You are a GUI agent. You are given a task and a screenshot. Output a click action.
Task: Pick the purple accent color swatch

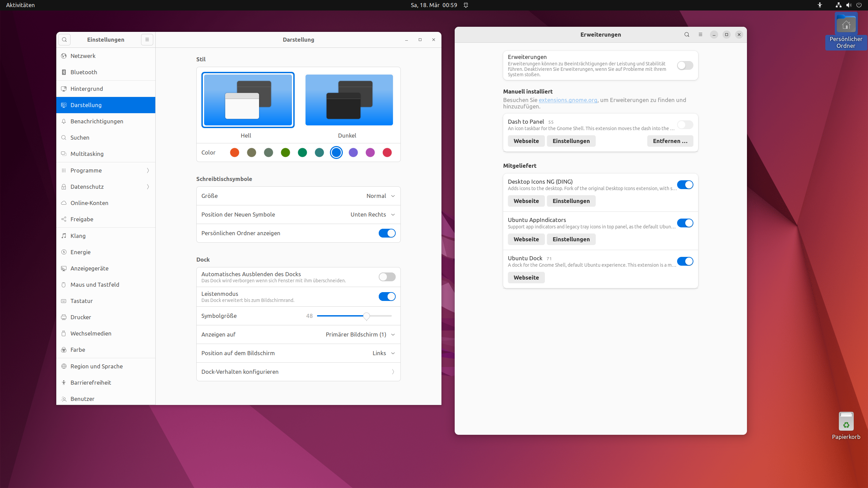click(353, 152)
